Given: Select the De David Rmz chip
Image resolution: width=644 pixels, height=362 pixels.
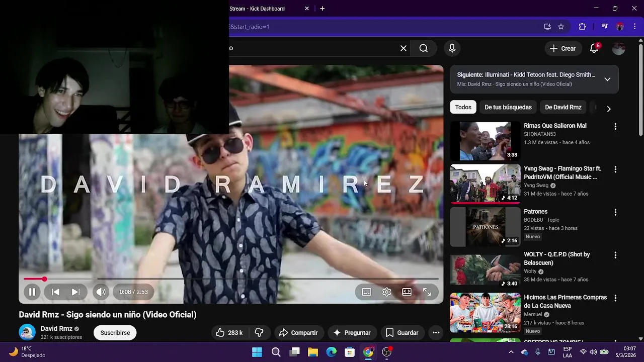Looking at the screenshot, I should coord(563,107).
